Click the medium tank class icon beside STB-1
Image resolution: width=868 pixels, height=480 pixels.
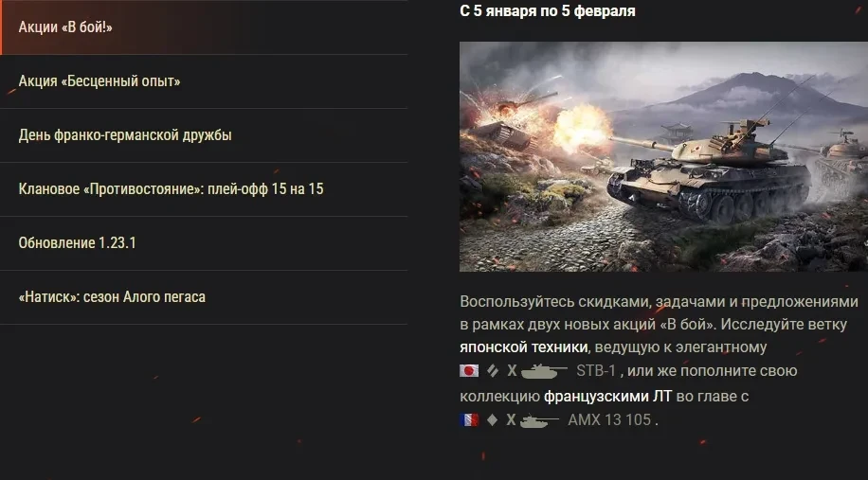coord(492,371)
